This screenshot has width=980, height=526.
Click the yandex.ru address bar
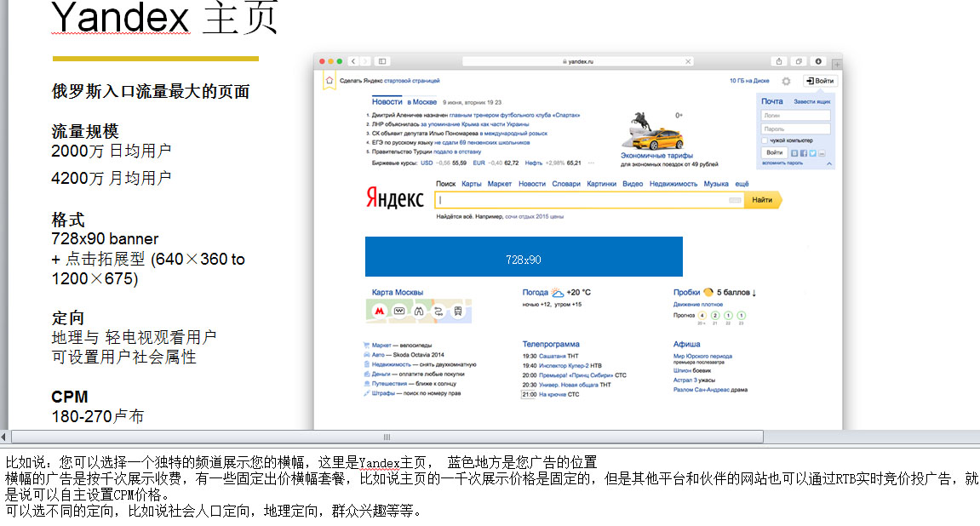tap(578, 61)
